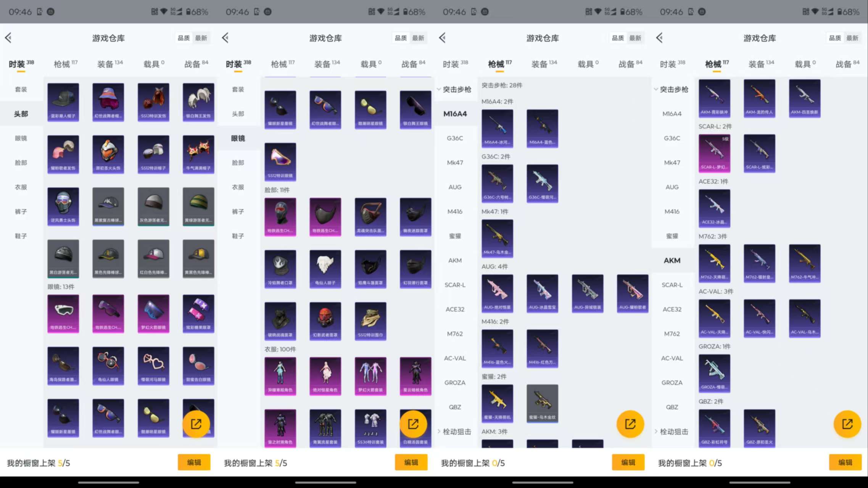Open the M16A4-冰河 weapon skin thumbnail
The height and width of the screenshot is (488, 868).
pyautogui.click(x=498, y=128)
